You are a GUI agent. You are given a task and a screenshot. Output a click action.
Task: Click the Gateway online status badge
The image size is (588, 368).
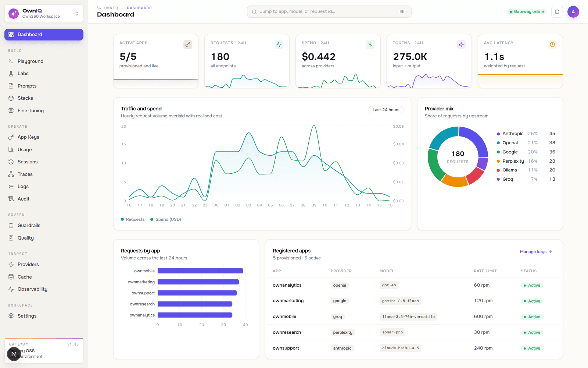tap(527, 12)
